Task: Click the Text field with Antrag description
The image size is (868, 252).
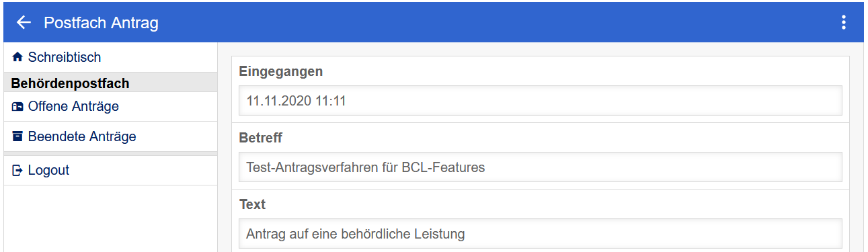Action: tap(540, 234)
